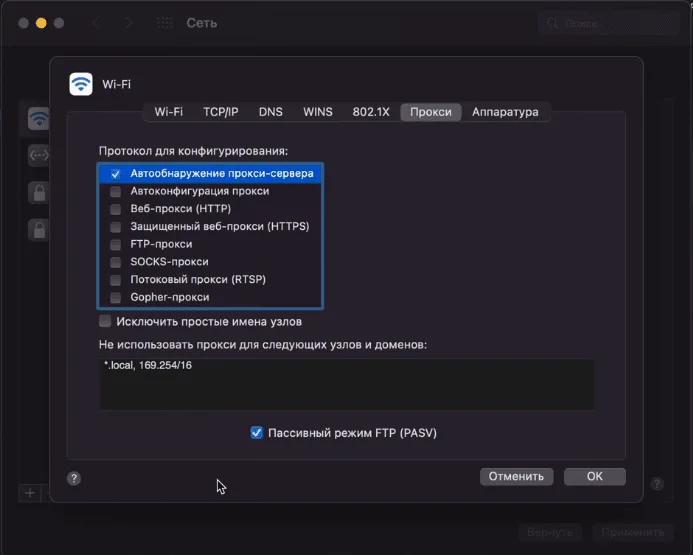The image size is (693, 555).
Task: Click the dimmed Применить button behind the sheet
Action: [x=632, y=532]
